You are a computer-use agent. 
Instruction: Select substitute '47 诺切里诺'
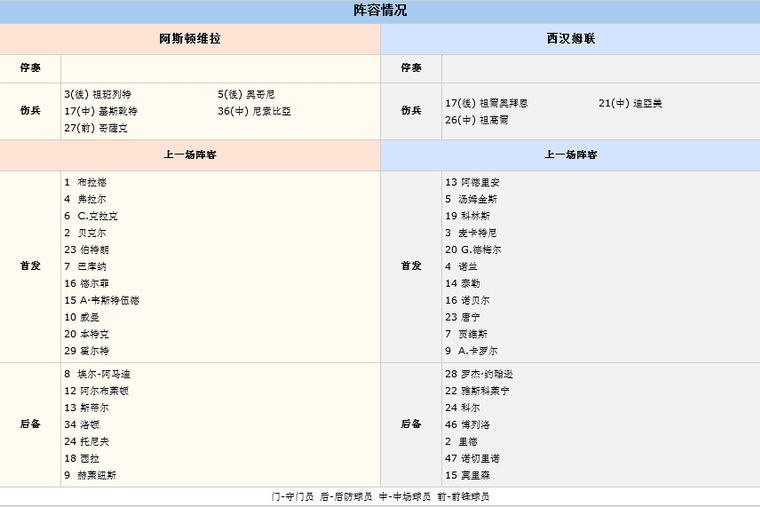pyautogui.click(x=473, y=459)
